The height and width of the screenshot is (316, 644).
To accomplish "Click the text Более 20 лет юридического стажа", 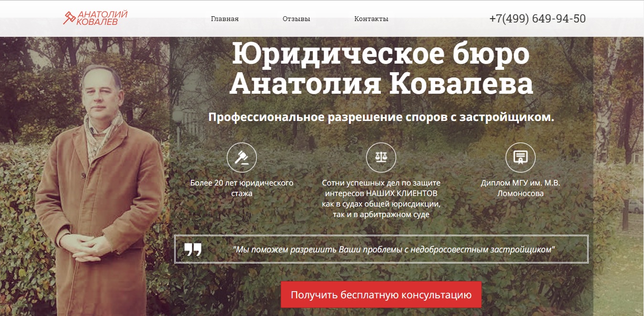I will [x=242, y=188].
